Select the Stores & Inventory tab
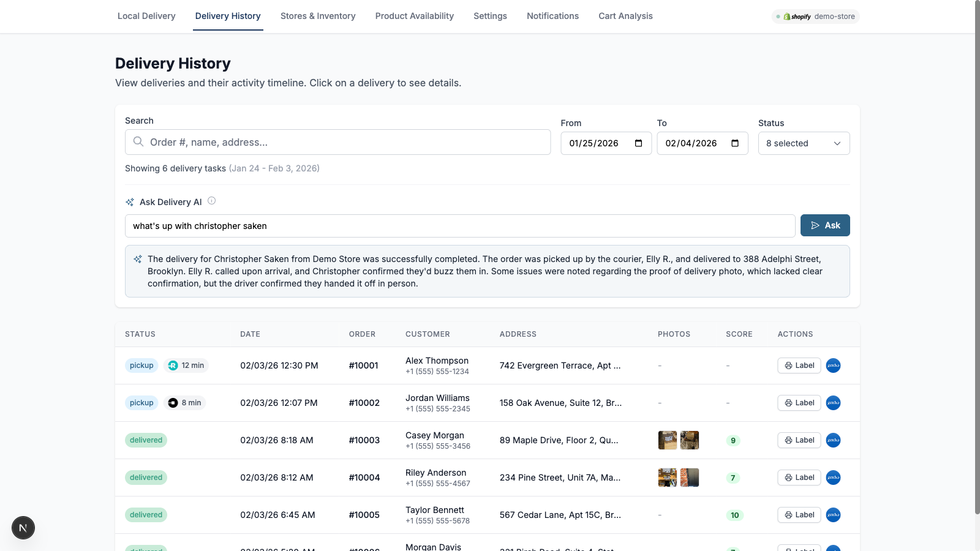The image size is (980, 551). (317, 16)
